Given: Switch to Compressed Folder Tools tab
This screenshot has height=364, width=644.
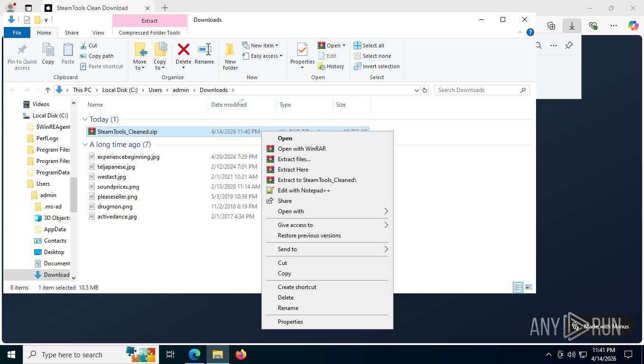Looking at the screenshot, I should [149, 33].
